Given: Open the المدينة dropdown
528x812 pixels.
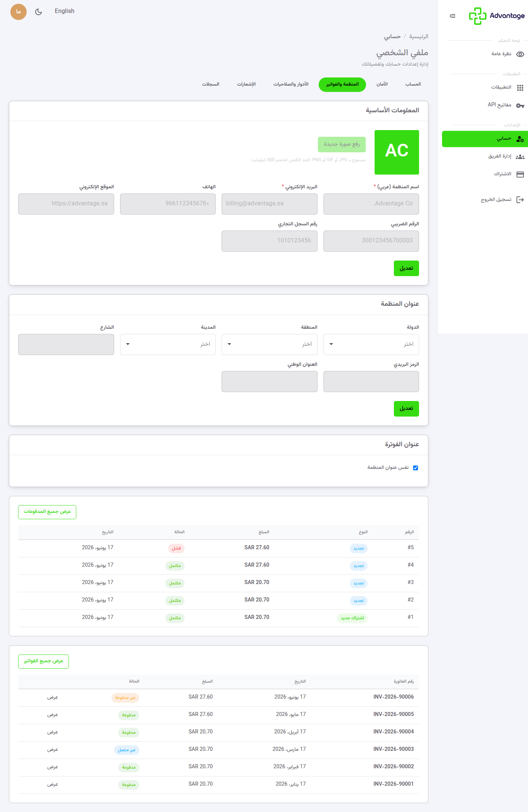Looking at the screenshot, I should tap(168, 344).
